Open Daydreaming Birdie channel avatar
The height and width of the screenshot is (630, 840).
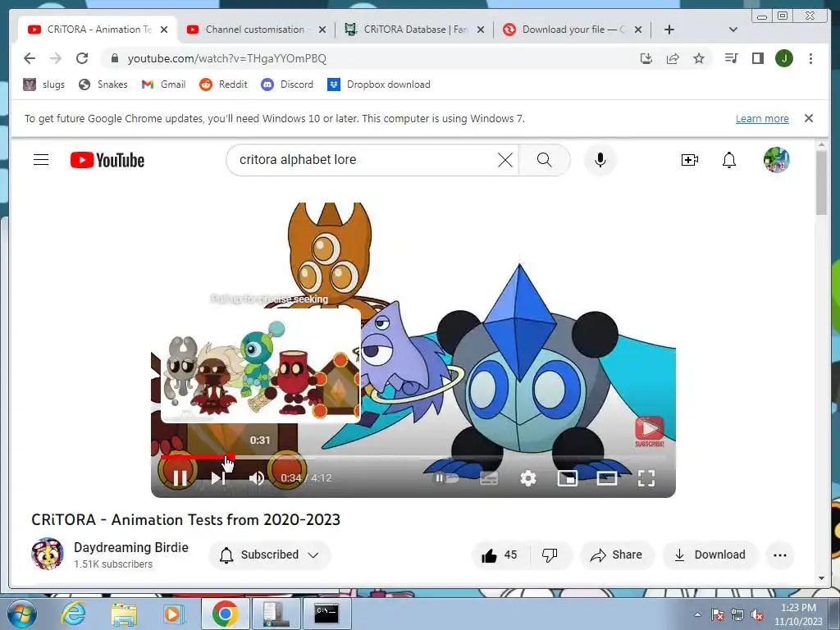47,554
